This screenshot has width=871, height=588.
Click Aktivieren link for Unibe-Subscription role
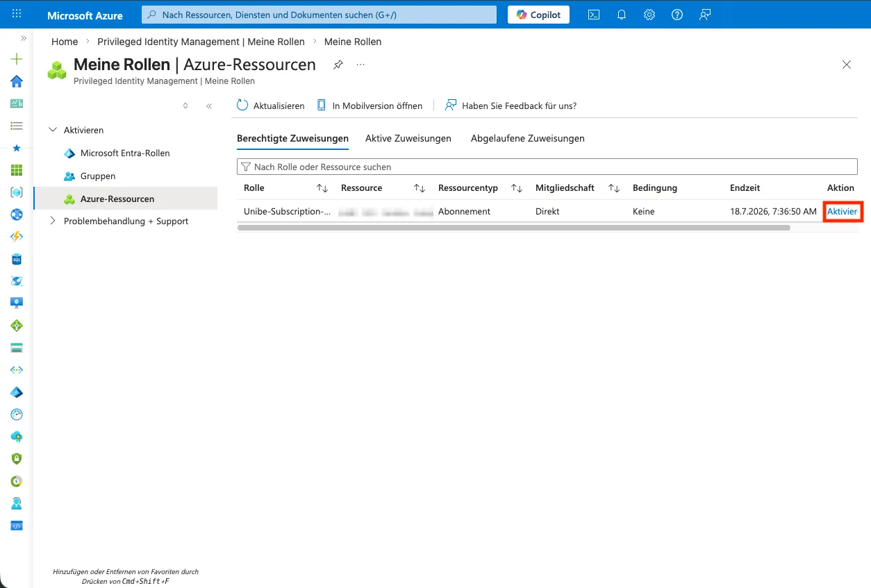pyautogui.click(x=843, y=211)
